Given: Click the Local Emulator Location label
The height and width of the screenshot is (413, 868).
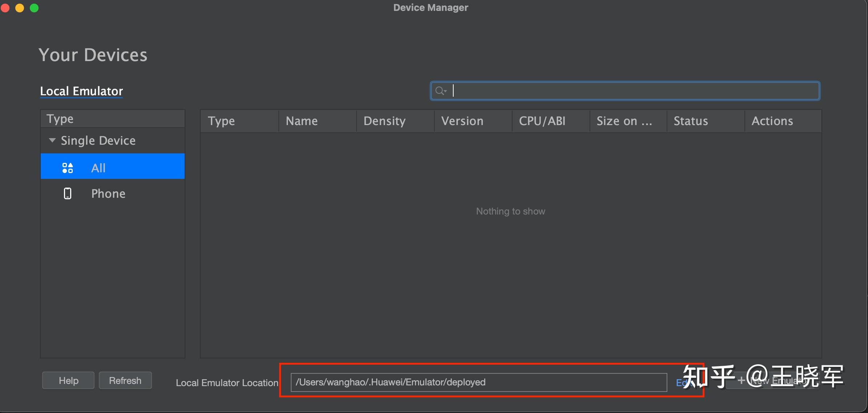Looking at the screenshot, I should [227, 383].
